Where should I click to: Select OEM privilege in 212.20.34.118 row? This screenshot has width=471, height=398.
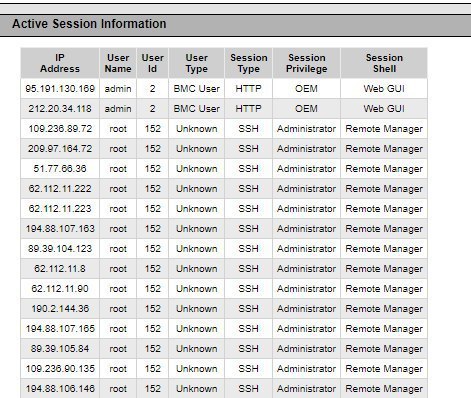306,109
